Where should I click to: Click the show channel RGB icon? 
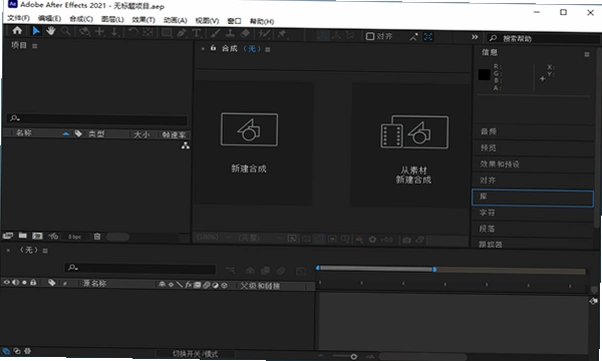coord(359,239)
